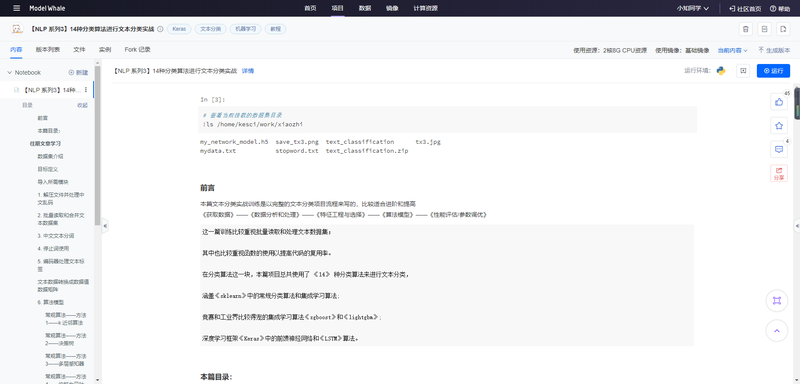Screen dimensions: 800x384
Task: Click 收起 to collapse the outline
Action: (82, 105)
